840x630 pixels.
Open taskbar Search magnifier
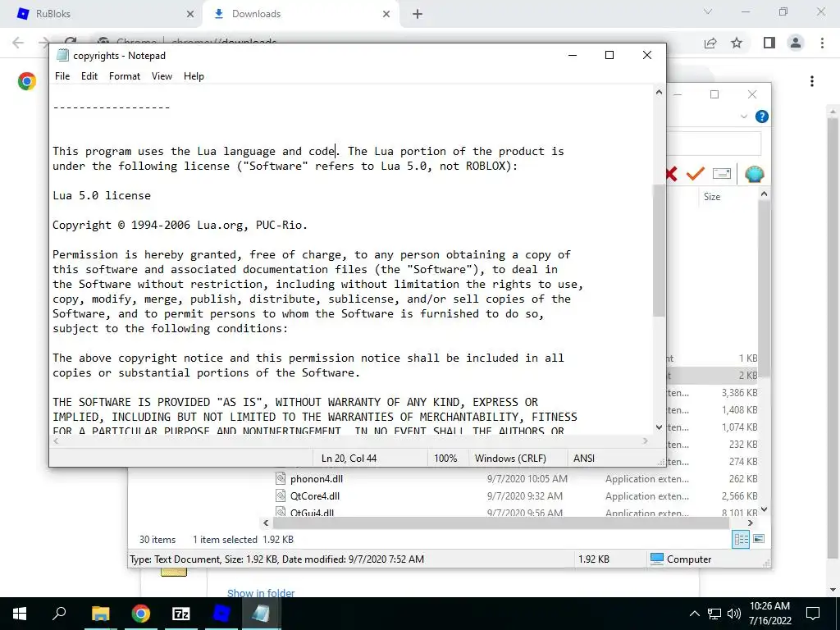pos(59,614)
